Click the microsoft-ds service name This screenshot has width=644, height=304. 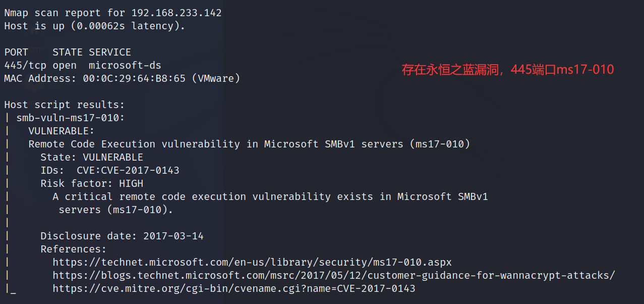(125, 66)
